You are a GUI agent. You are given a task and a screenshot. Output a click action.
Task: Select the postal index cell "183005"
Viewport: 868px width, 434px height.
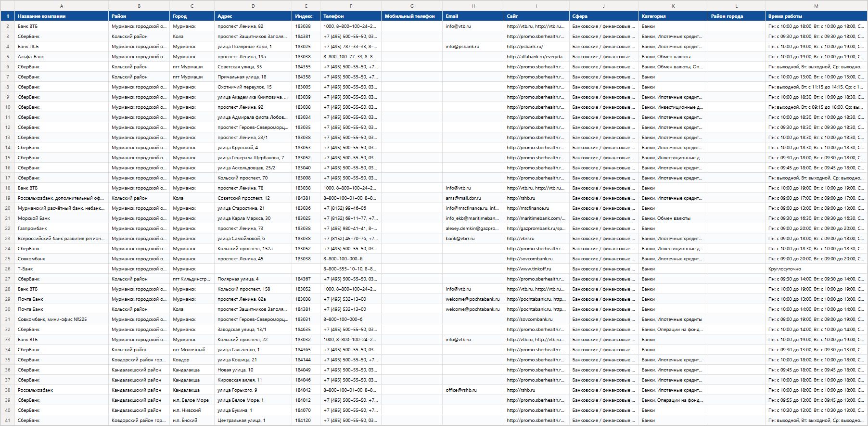(306, 87)
